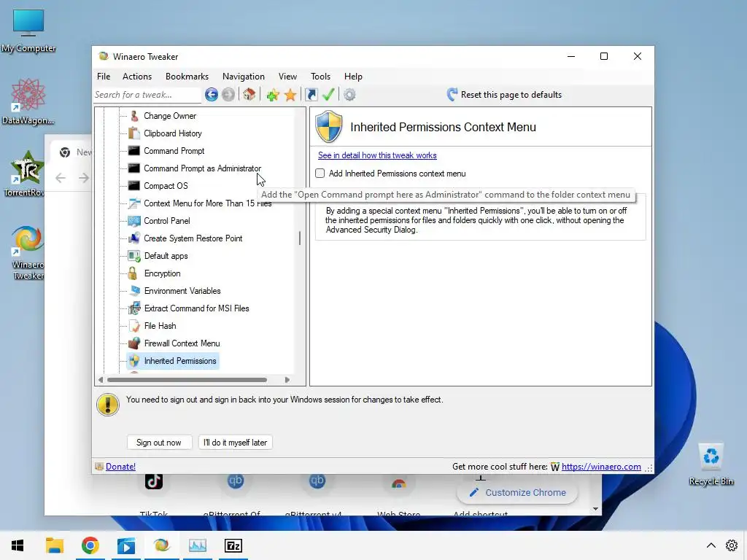Image resolution: width=747 pixels, height=560 pixels.
Task: Open the Tools menu
Action: coord(321,76)
